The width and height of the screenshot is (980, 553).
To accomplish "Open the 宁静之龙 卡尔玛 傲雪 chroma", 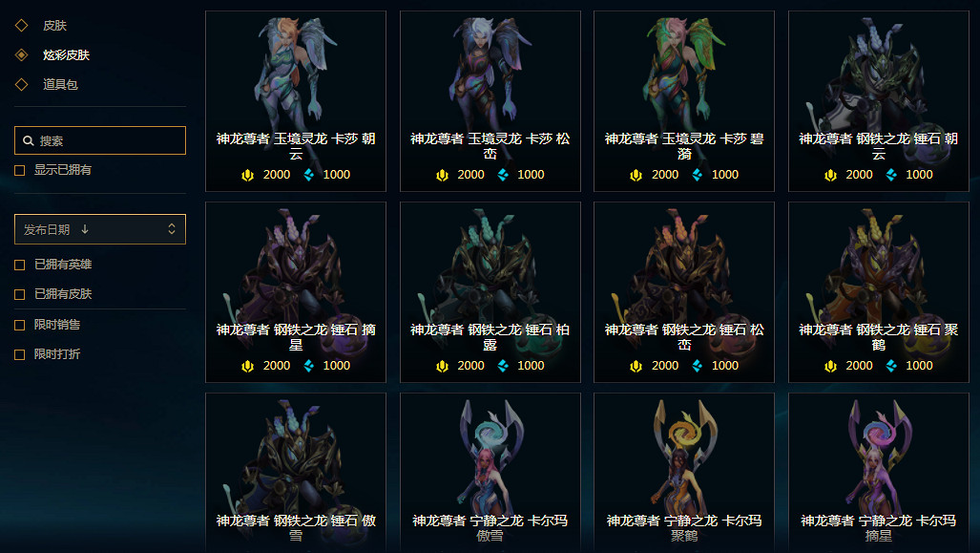I will pyautogui.click(x=490, y=473).
